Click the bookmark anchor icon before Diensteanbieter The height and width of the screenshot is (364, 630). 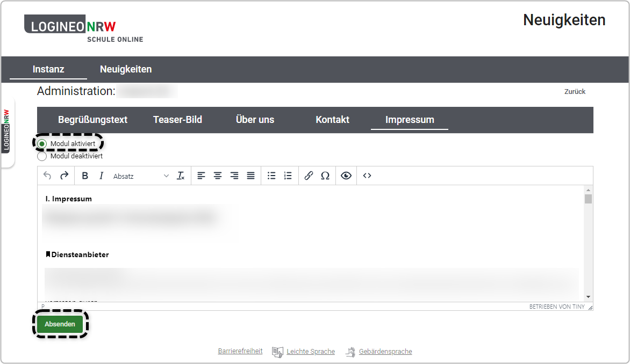coord(48,254)
